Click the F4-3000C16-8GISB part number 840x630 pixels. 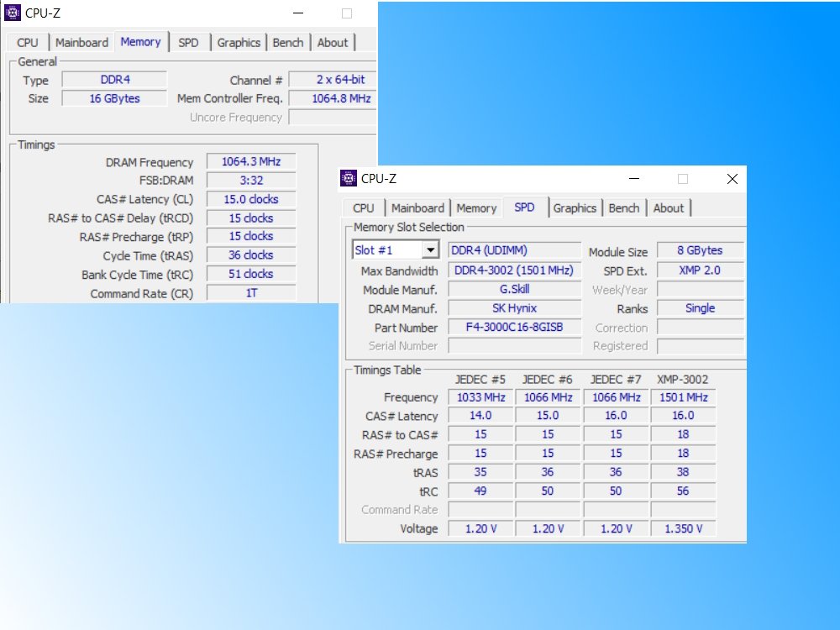tap(514, 328)
